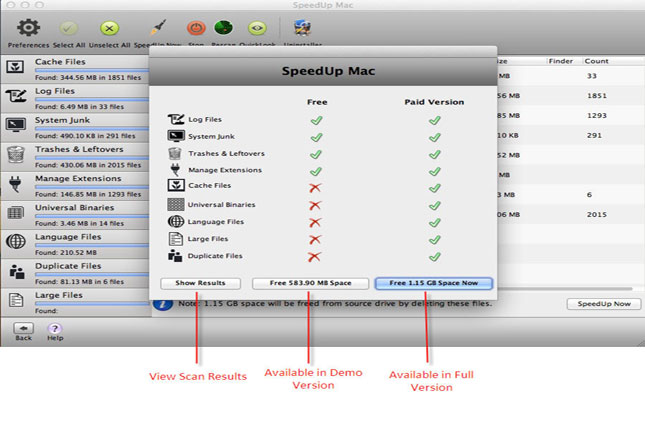Select Language Files globe icon in sidebar
This screenshot has width=645, height=421.
(x=16, y=241)
